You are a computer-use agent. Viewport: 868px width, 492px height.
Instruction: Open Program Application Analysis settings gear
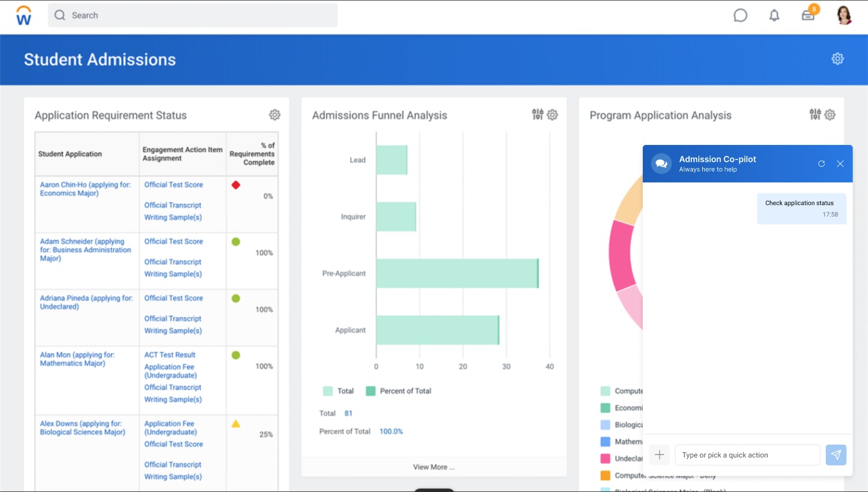(830, 115)
